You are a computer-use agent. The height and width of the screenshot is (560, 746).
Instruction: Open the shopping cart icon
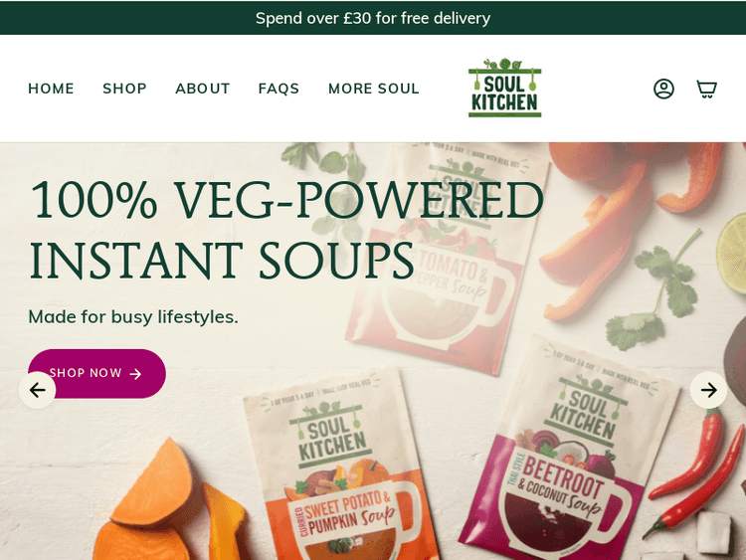(x=706, y=89)
